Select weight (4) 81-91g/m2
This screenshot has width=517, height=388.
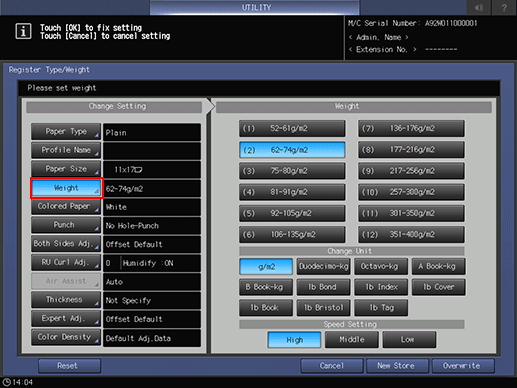pyautogui.click(x=292, y=192)
